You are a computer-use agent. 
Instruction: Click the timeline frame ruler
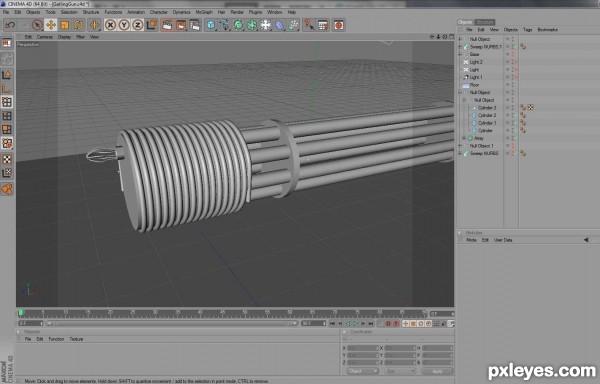(x=223, y=313)
